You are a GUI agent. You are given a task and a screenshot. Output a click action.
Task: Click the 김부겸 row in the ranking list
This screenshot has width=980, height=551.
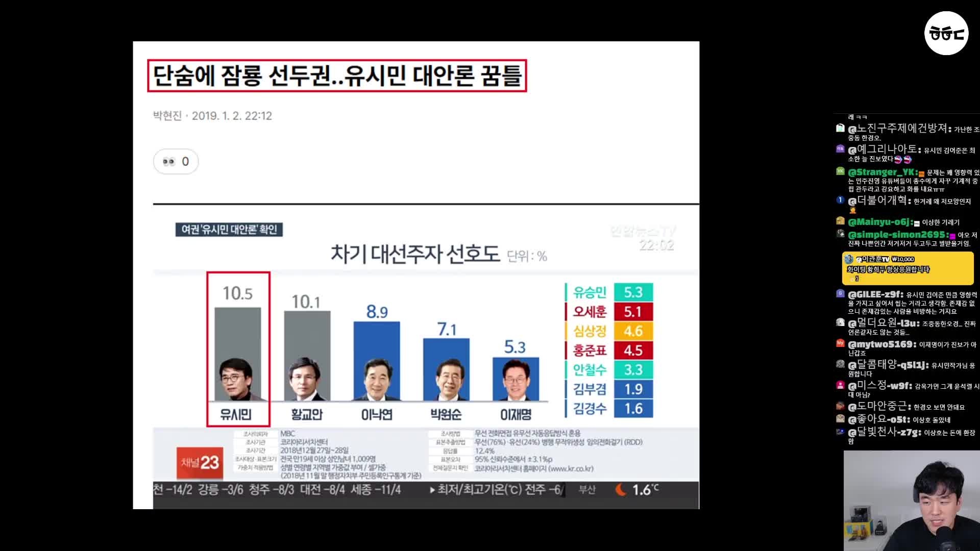point(609,389)
